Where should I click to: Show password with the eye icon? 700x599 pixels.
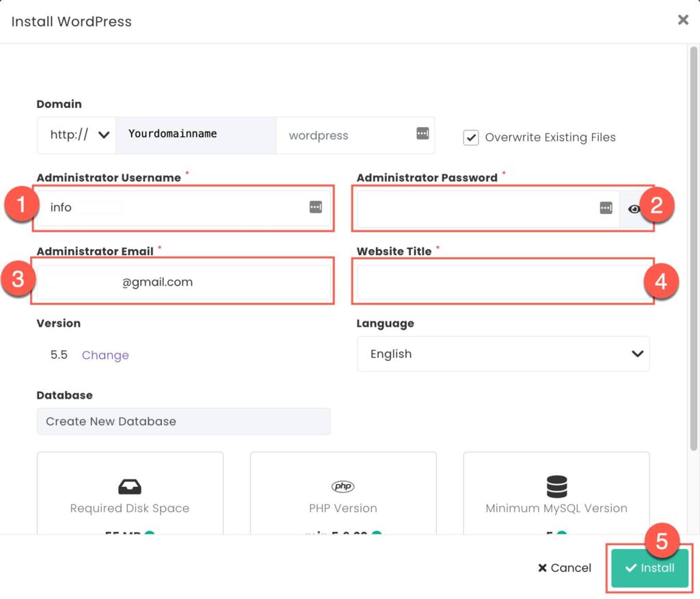click(634, 209)
